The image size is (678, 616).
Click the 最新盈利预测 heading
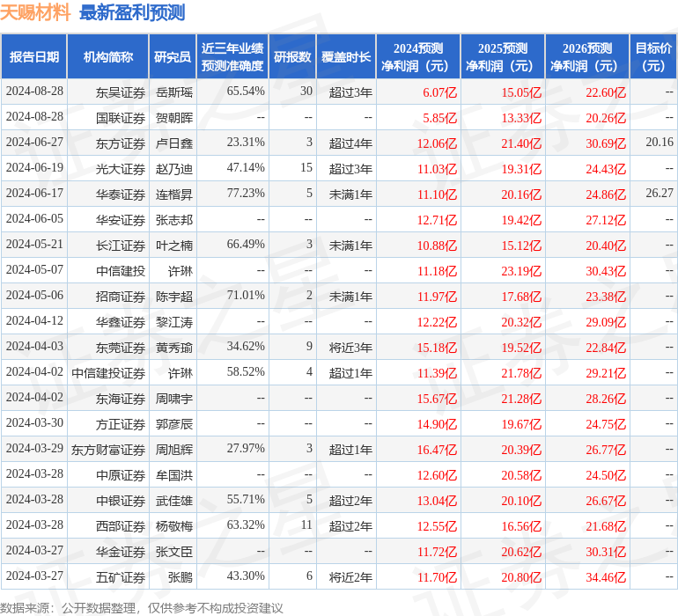132,12
